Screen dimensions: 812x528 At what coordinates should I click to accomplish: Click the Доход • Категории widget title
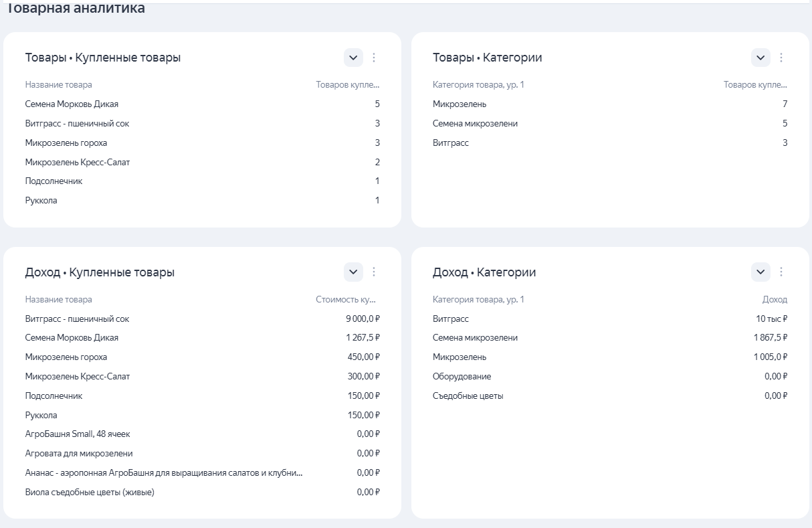point(484,272)
